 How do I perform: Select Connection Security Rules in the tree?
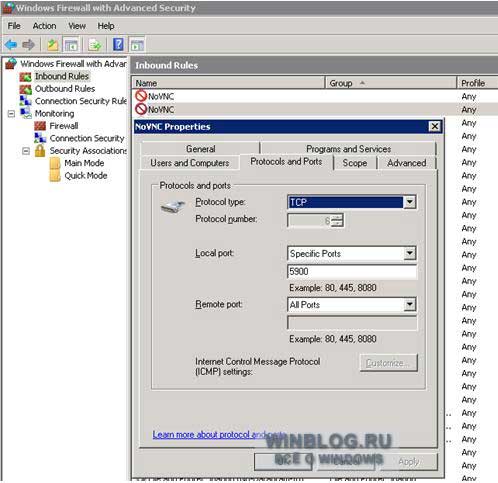click(80, 101)
